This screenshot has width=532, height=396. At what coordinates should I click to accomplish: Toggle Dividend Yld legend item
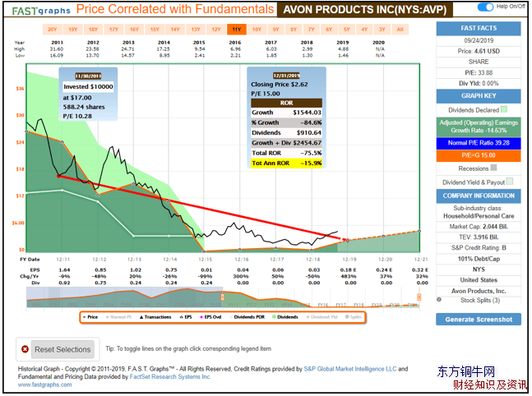click(x=322, y=317)
